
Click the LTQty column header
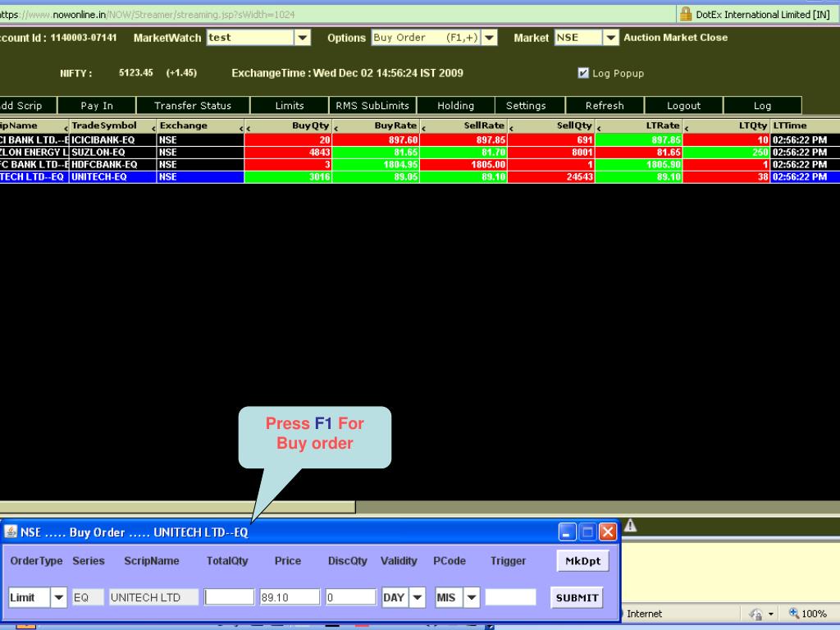pyautogui.click(x=727, y=126)
